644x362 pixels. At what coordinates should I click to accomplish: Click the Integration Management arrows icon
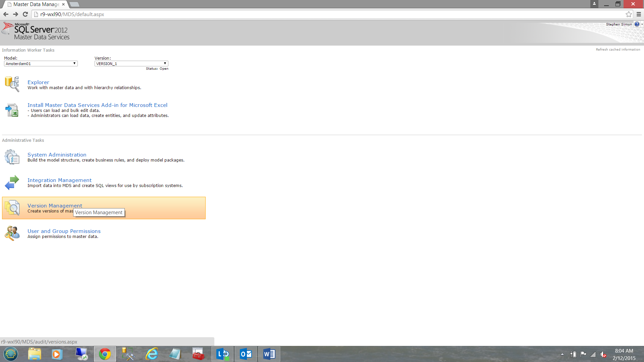click(x=12, y=183)
